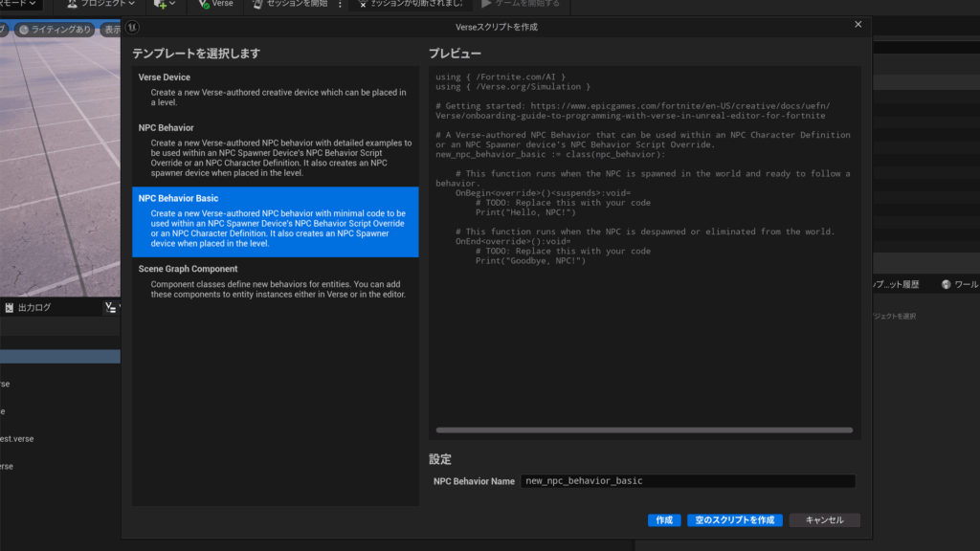Expand the add-content dropdown arrow

172,4
